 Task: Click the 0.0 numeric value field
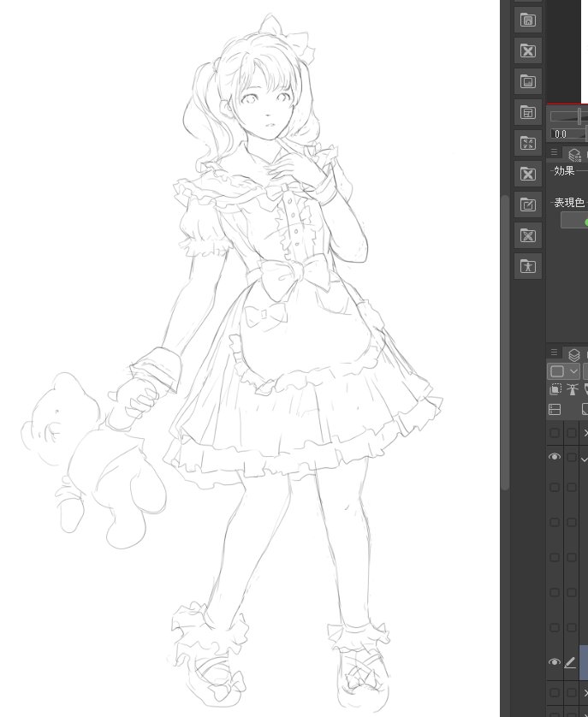click(x=567, y=134)
